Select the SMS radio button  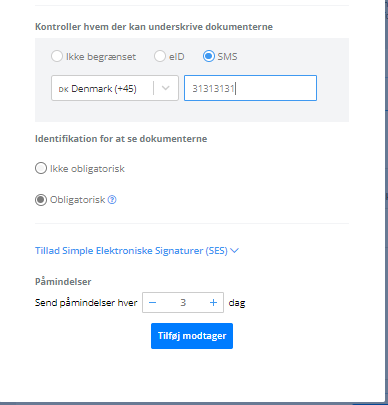(x=209, y=56)
